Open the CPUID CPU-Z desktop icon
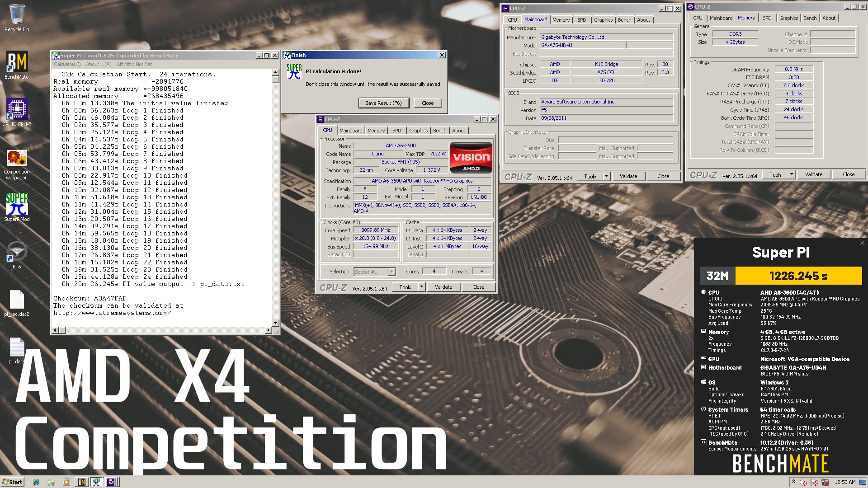The width and height of the screenshot is (868, 488). tap(17, 113)
